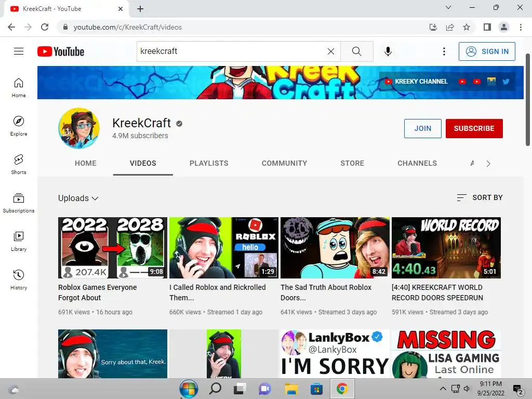The height and width of the screenshot is (399, 532).
Task: Open YouTube settings three-dot menu
Action: pos(444,51)
